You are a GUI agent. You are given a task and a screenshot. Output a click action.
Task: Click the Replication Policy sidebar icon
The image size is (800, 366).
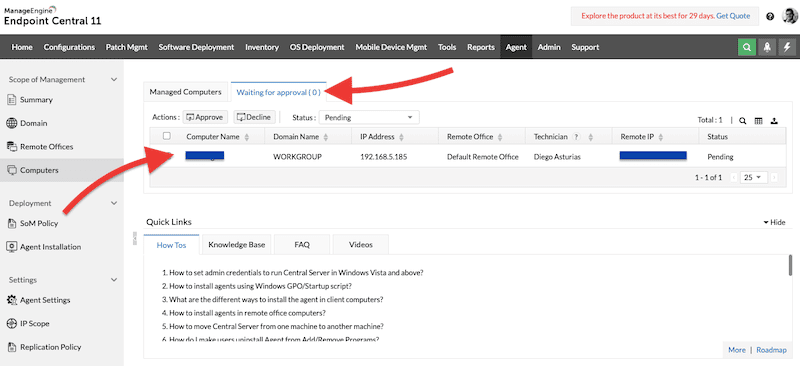point(12,347)
